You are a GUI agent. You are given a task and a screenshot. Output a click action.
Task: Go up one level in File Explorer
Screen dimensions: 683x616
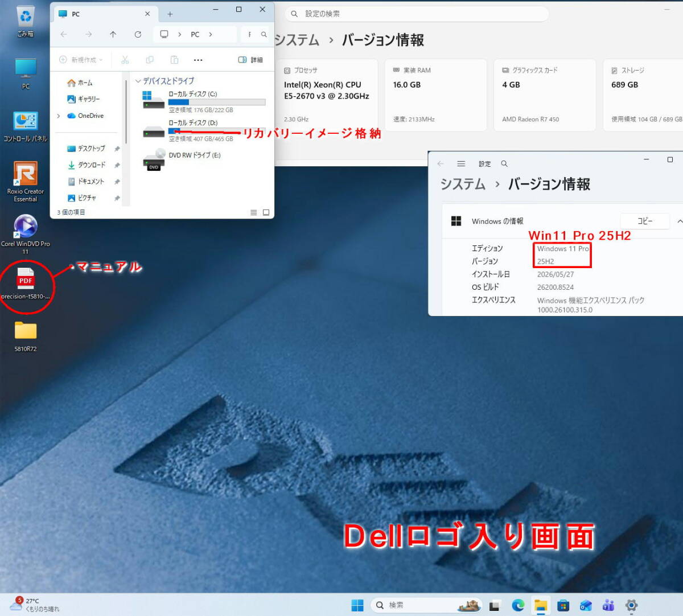click(x=113, y=34)
